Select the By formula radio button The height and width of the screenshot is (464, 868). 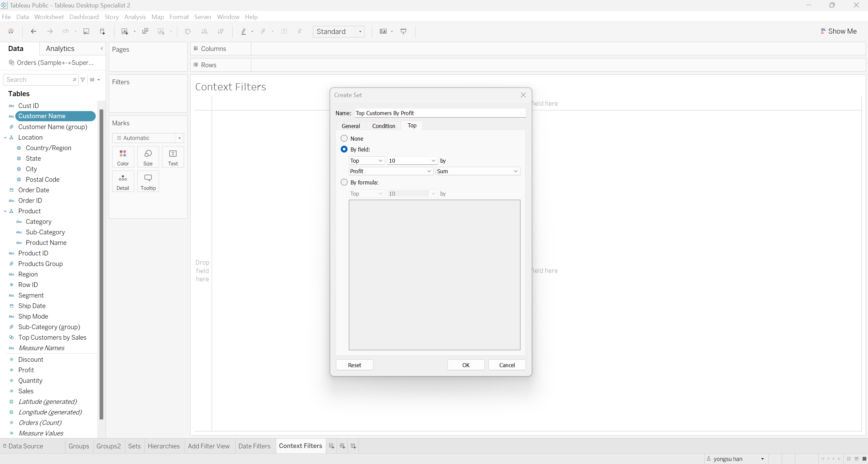coord(344,182)
